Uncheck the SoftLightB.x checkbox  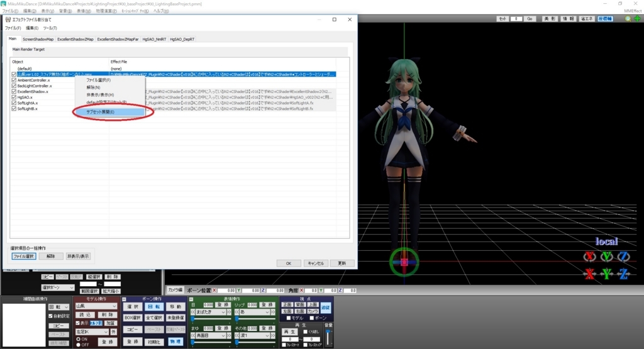tap(14, 109)
